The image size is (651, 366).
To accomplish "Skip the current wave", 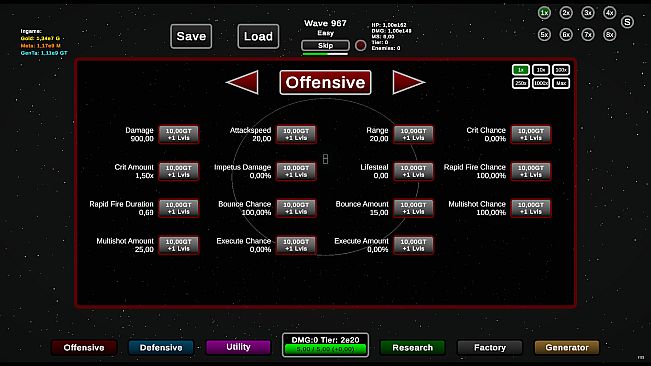I will click(325, 45).
